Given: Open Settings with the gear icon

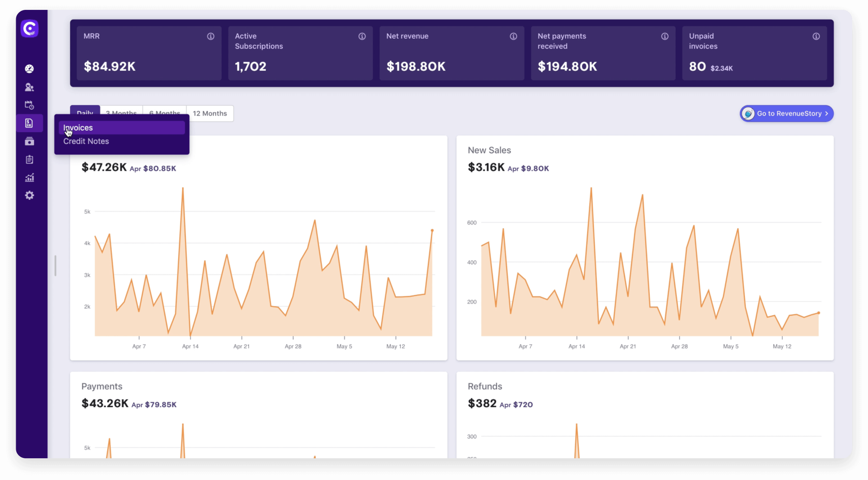Looking at the screenshot, I should coord(30,195).
